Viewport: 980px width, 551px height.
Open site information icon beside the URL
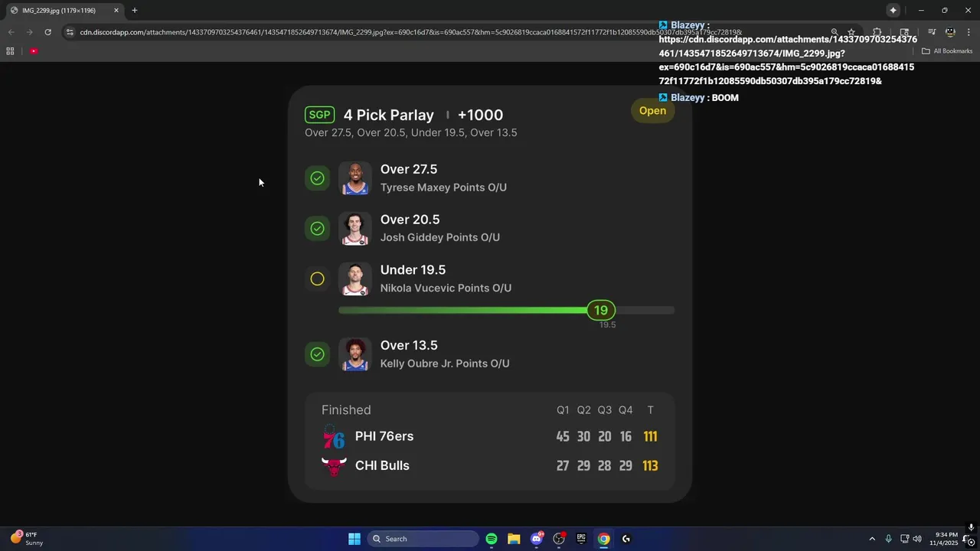[70, 32]
